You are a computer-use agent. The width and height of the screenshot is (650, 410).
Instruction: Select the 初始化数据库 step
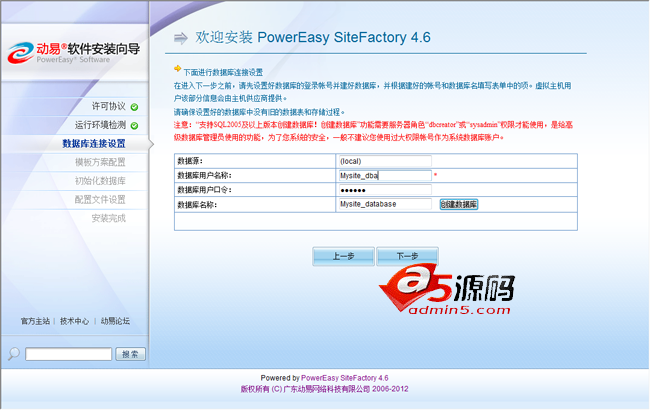click(100, 181)
